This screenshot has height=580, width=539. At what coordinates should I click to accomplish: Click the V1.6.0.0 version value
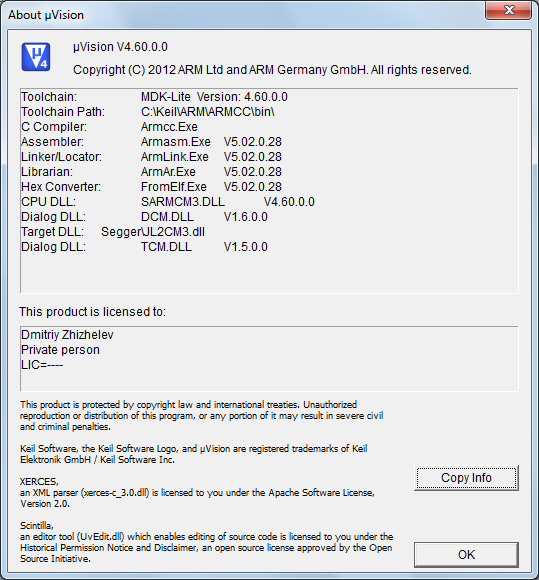tap(246, 217)
